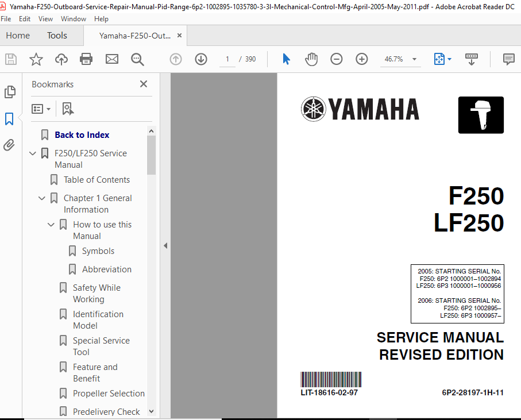Open the Comment tool icon

coord(508,59)
